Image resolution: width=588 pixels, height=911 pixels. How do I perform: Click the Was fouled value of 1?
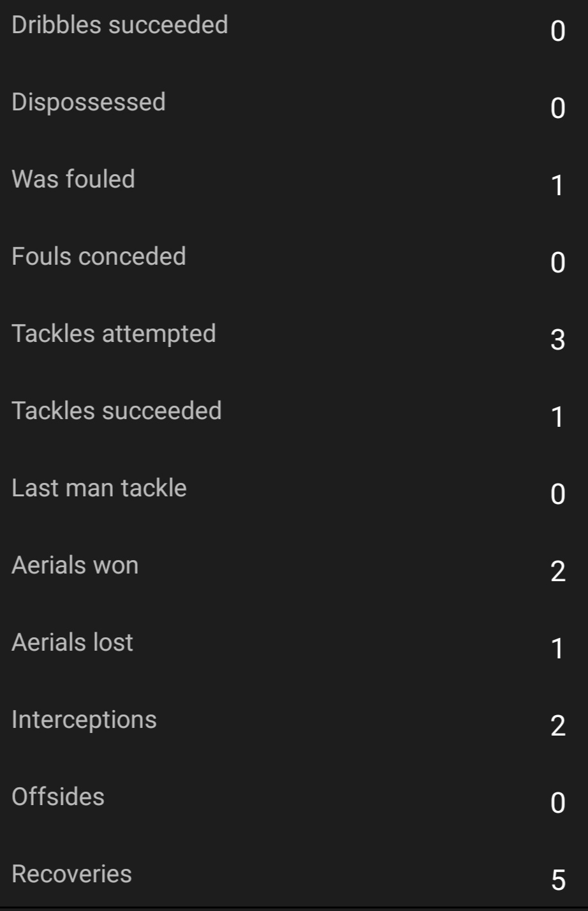558,185
